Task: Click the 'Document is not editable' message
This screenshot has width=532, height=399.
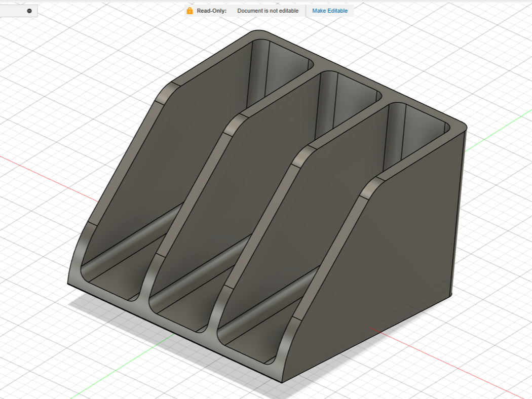Action: [x=268, y=11]
